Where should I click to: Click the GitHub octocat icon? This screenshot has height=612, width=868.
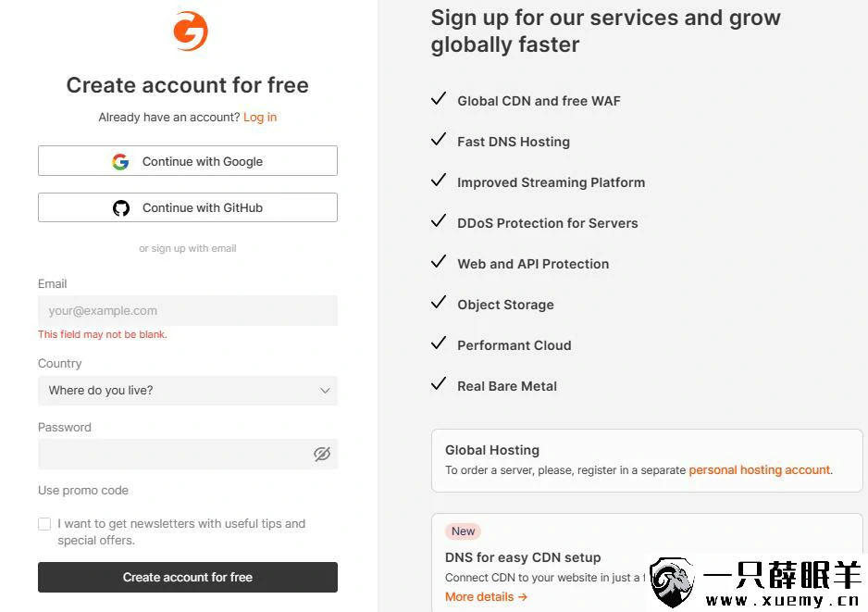121,208
